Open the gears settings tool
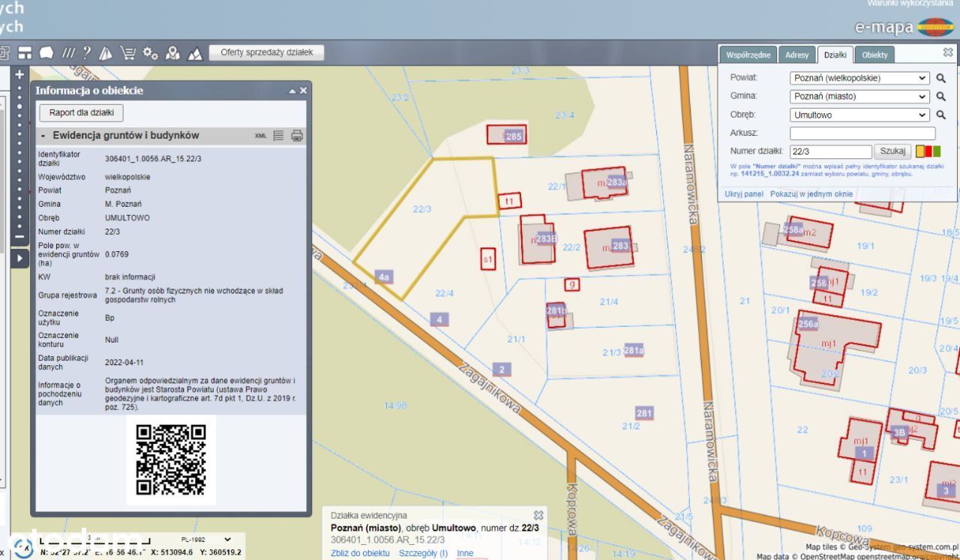The width and height of the screenshot is (960, 560). click(150, 53)
